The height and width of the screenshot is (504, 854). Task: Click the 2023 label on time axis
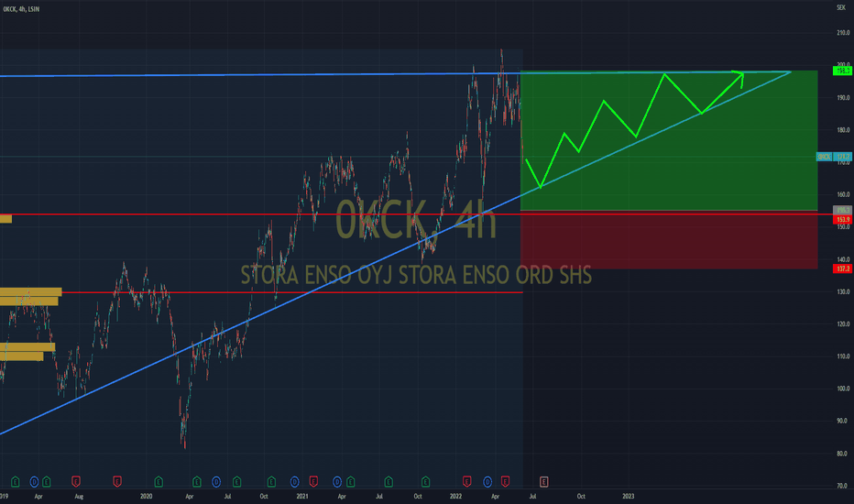click(628, 497)
